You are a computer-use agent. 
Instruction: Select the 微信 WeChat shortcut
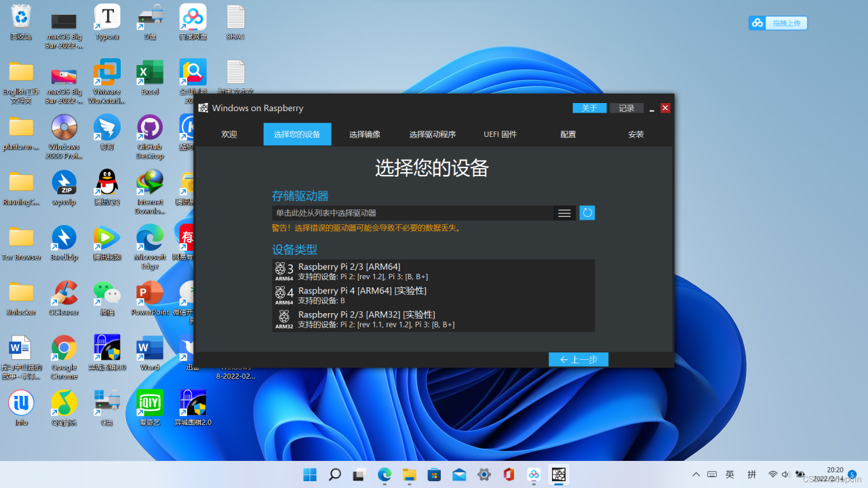coord(107,298)
